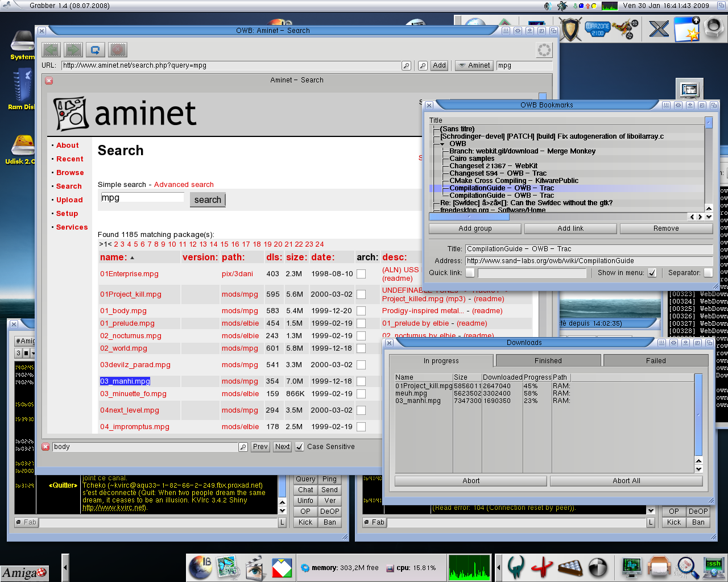Viewport: 728px width, 582px height.
Task: Click the Downloads list vertical scrollbar
Action: [698, 415]
